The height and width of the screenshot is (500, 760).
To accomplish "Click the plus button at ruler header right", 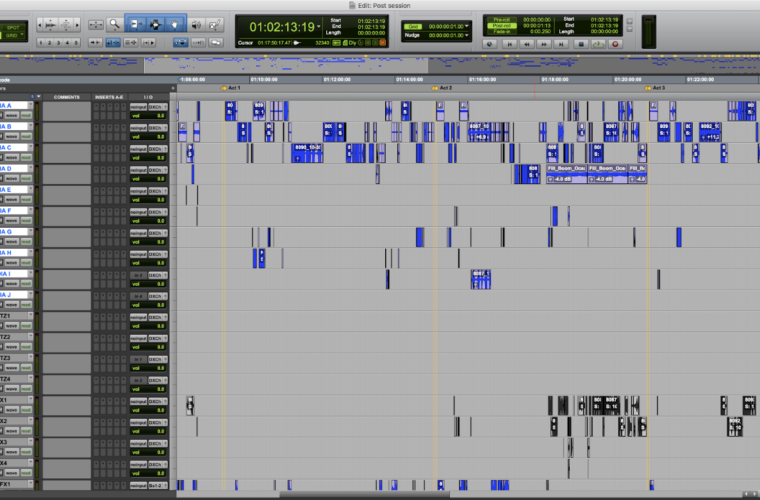I will click(x=173, y=88).
